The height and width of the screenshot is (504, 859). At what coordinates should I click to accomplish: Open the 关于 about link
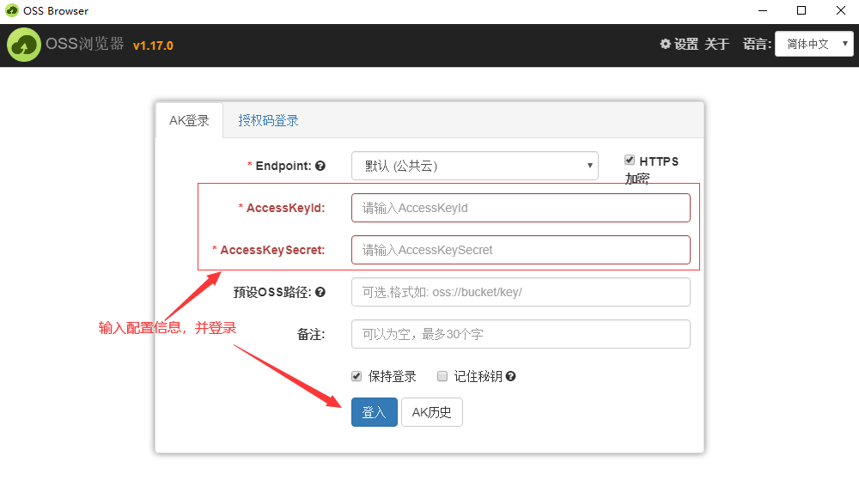[717, 45]
